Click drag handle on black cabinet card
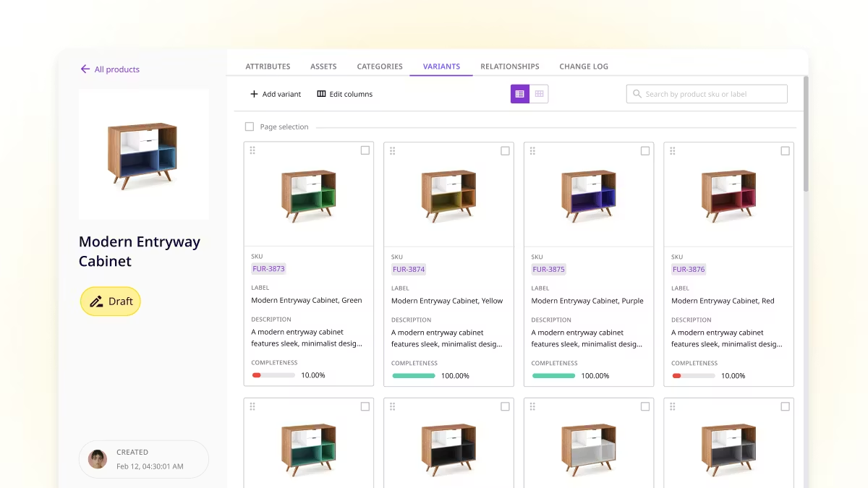Image resolution: width=868 pixels, height=488 pixels. click(x=393, y=406)
